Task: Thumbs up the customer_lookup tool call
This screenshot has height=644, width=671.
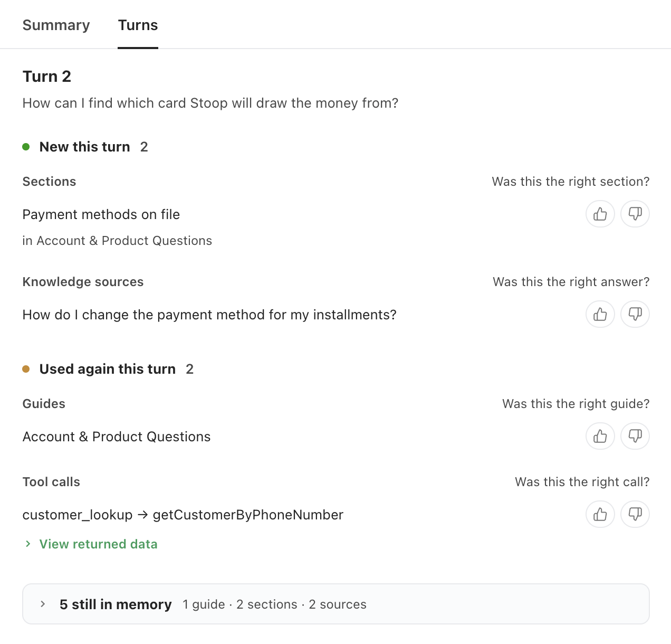Action: pos(600,514)
